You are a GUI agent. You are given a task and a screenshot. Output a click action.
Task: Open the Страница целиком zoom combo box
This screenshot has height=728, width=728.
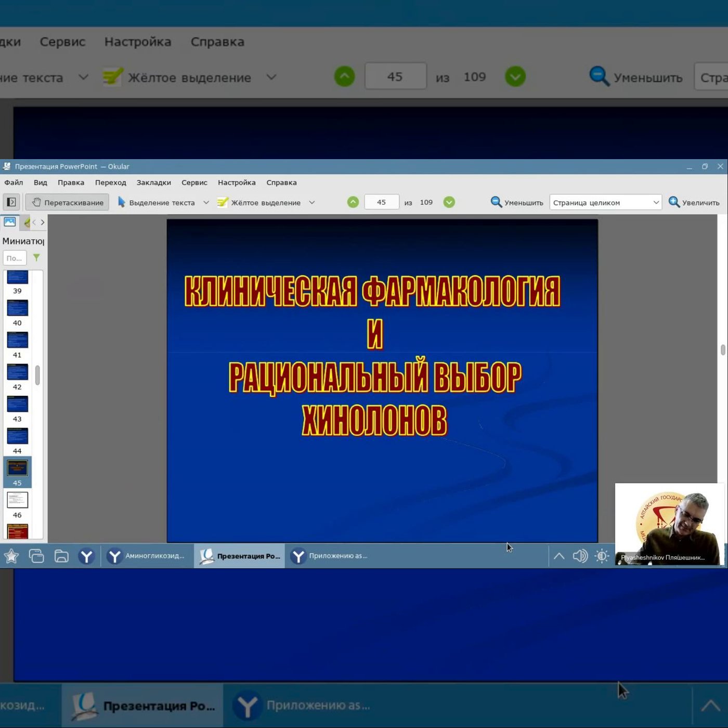pyautogui.click(x=605, y=202)
